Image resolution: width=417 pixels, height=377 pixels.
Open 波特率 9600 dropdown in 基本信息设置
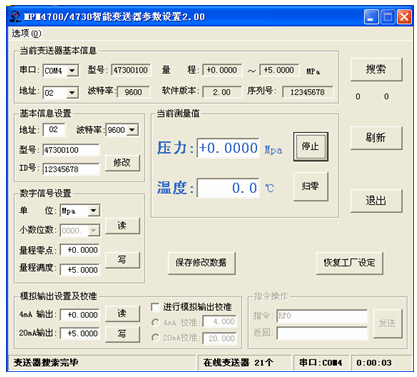(x=132, y=130)
